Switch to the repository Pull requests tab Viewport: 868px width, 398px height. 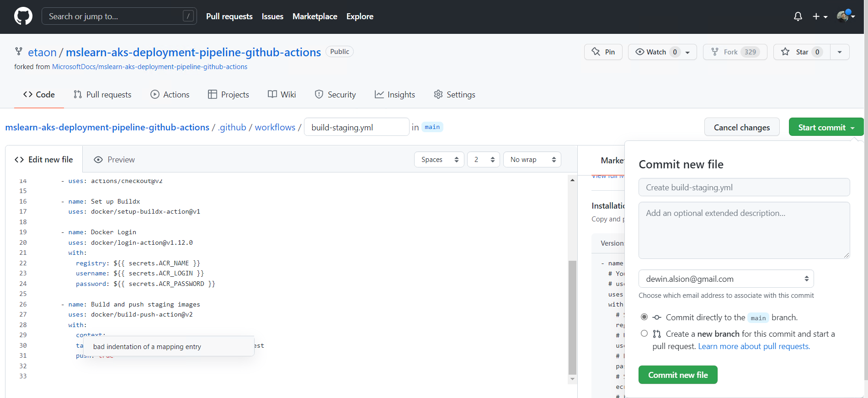[102, 94]
